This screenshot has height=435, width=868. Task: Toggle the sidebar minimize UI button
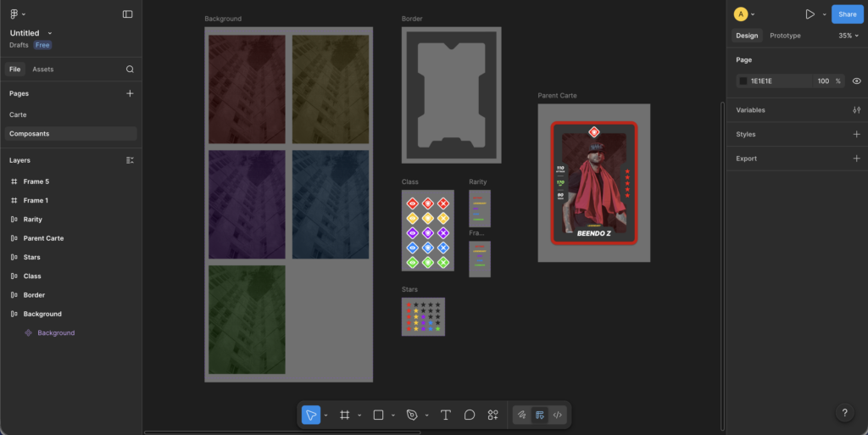pos(128,14)
